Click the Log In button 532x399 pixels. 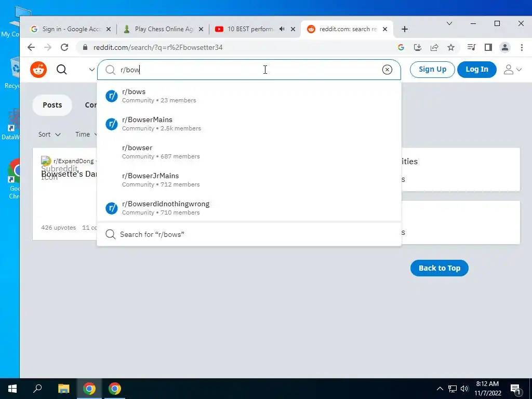(x=477, y=70)
